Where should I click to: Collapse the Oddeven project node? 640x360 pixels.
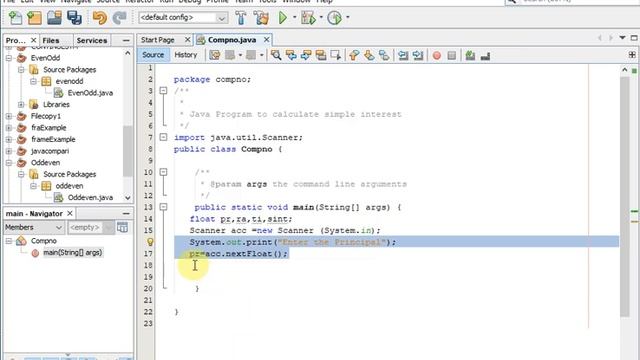click(x=9, y=163)
